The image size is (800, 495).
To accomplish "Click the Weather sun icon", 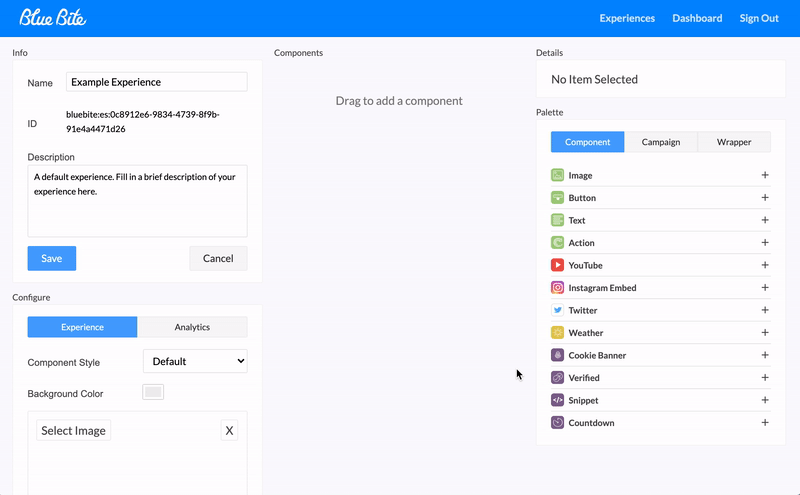I will tap(557, 332).
